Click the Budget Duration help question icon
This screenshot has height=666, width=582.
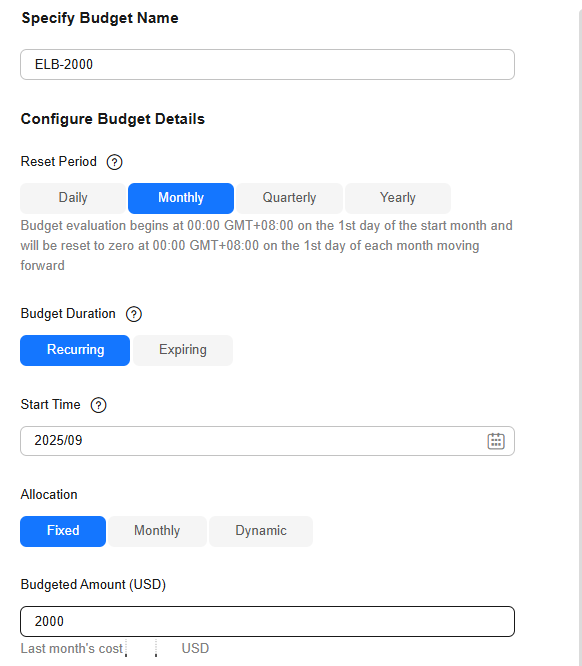(134, 314)
